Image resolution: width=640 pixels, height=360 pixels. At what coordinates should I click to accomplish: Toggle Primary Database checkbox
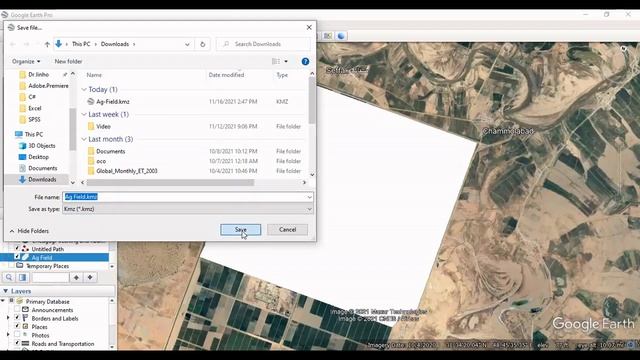(x=11, y=301)
